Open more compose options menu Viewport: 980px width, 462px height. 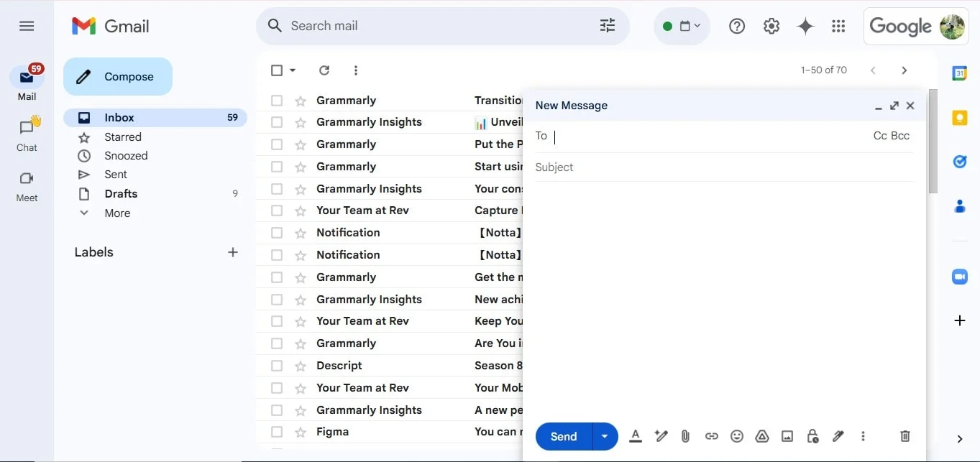(863, 436)
